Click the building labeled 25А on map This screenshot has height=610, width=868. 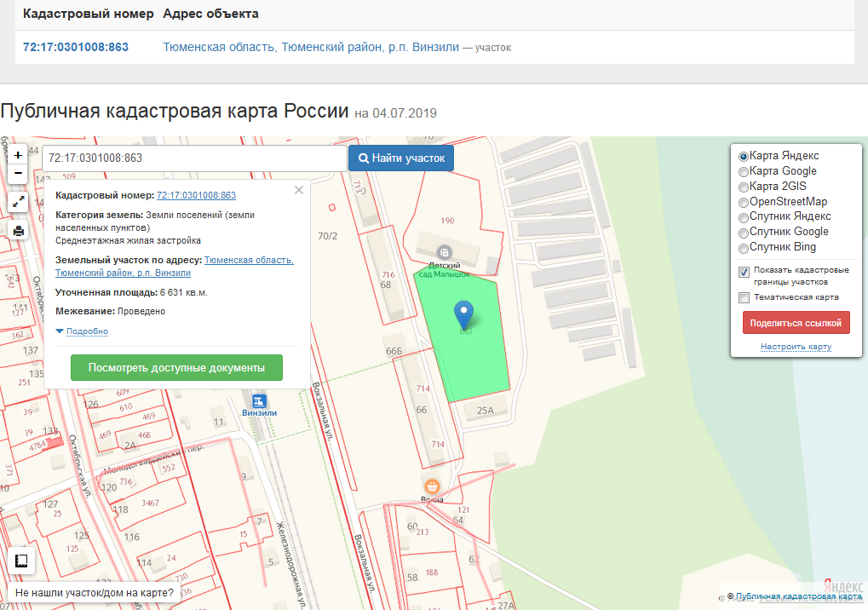(x=485, y=410)
